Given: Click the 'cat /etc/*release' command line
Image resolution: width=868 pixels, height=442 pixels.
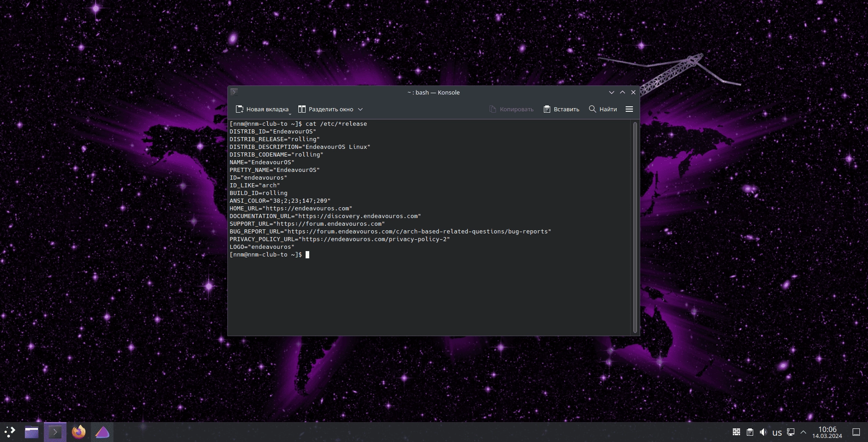Looking at the screenshot, I should click(x=298, y=124).
